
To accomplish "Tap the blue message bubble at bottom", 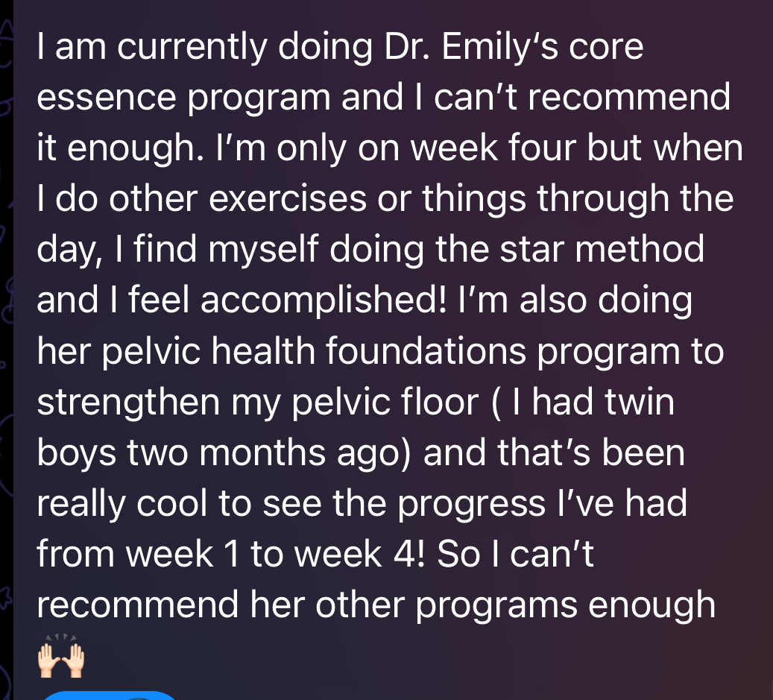I will point(112,695).
